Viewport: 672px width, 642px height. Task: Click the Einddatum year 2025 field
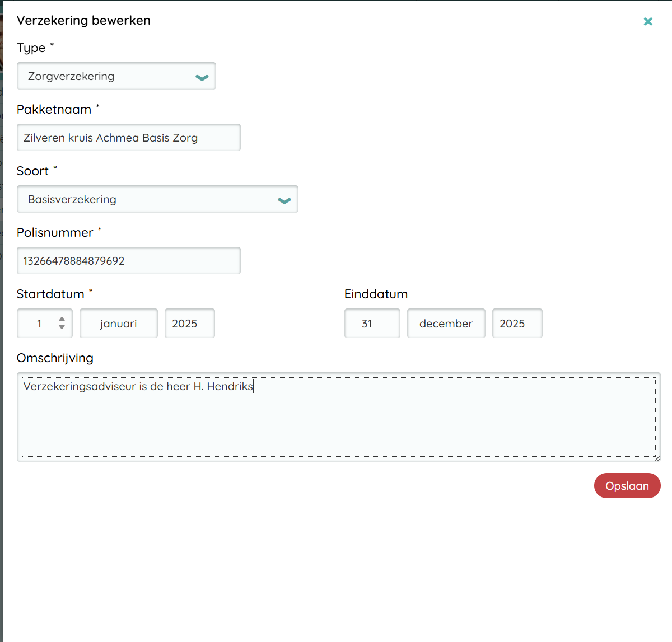(517, 324)
